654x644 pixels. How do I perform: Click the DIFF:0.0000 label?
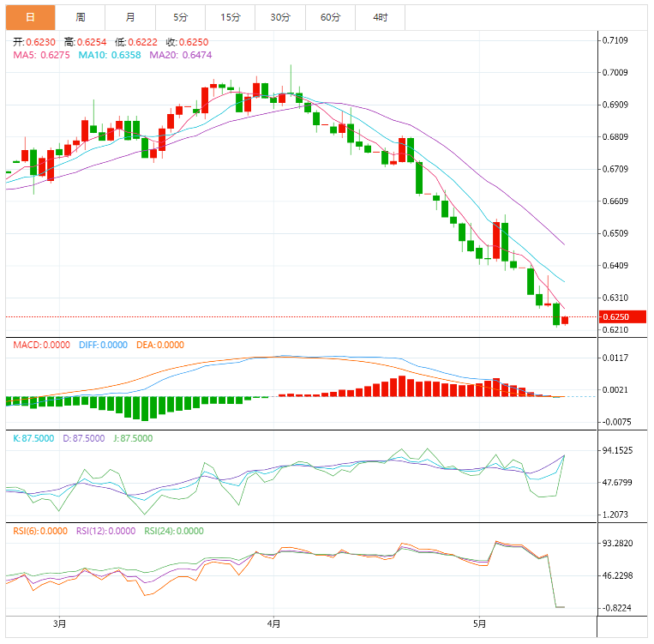(x=103, y=346)
